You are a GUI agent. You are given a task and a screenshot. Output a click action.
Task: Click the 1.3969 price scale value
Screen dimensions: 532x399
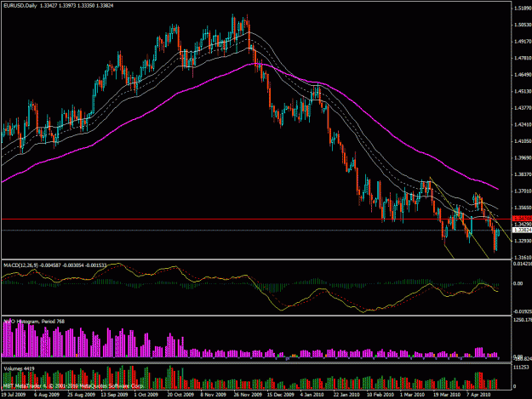523,157
